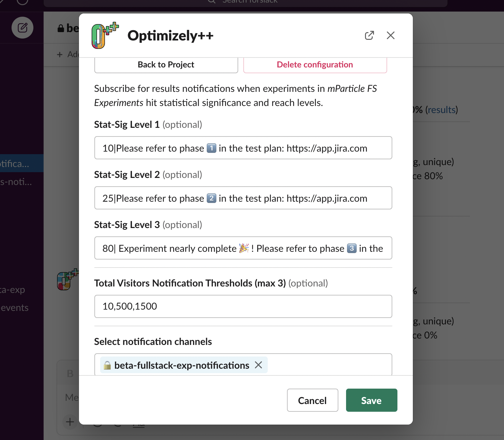The height and width of the screenshot is (440, 504).
Task: Click the plus attachment icon in composer
Action: coord(70,422)
